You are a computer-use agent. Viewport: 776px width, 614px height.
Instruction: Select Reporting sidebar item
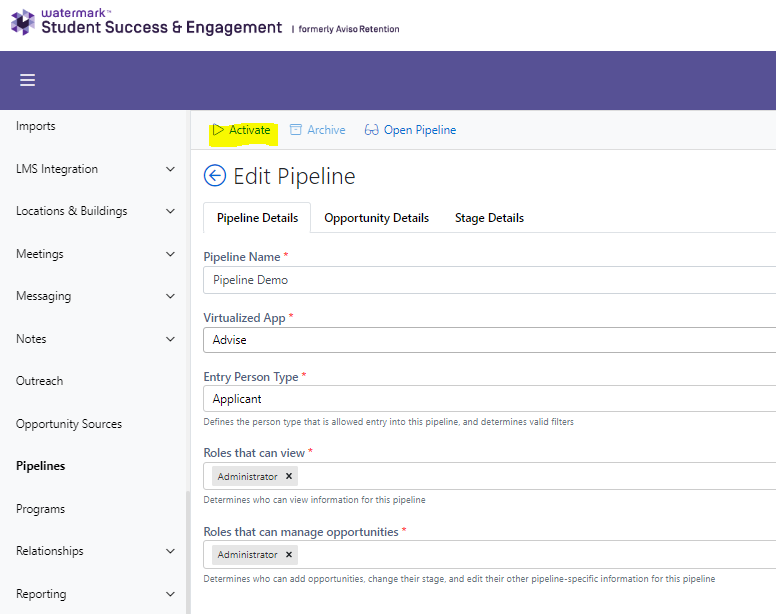click(x=41, y=594)
